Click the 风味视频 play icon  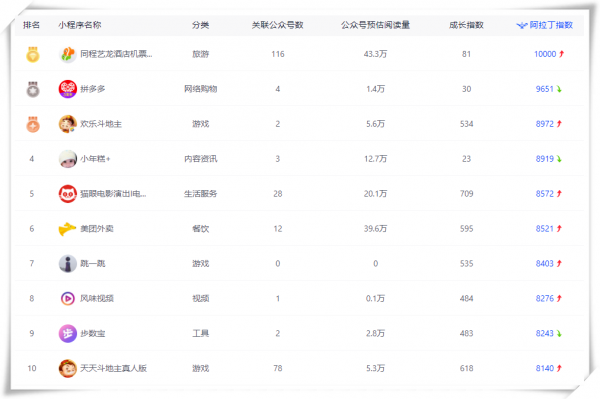coord(68,298)
